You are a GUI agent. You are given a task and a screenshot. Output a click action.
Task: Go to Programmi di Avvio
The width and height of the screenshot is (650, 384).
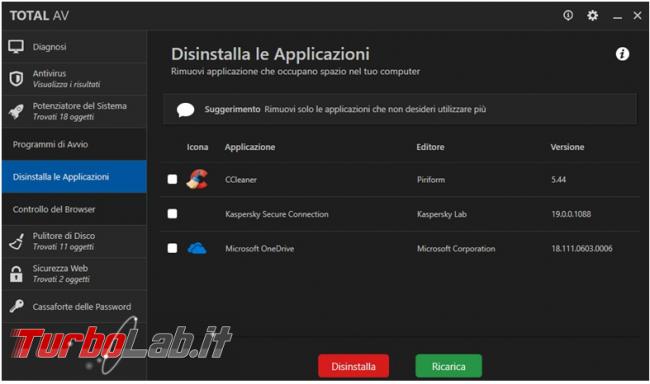[74, 144]
